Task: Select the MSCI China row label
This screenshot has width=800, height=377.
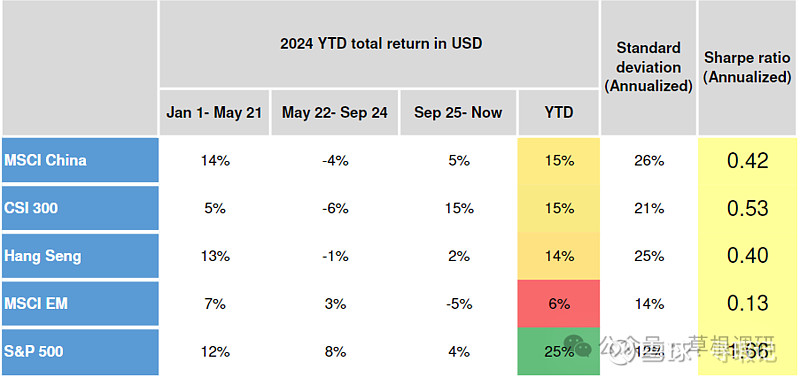Action: point(80,160)
